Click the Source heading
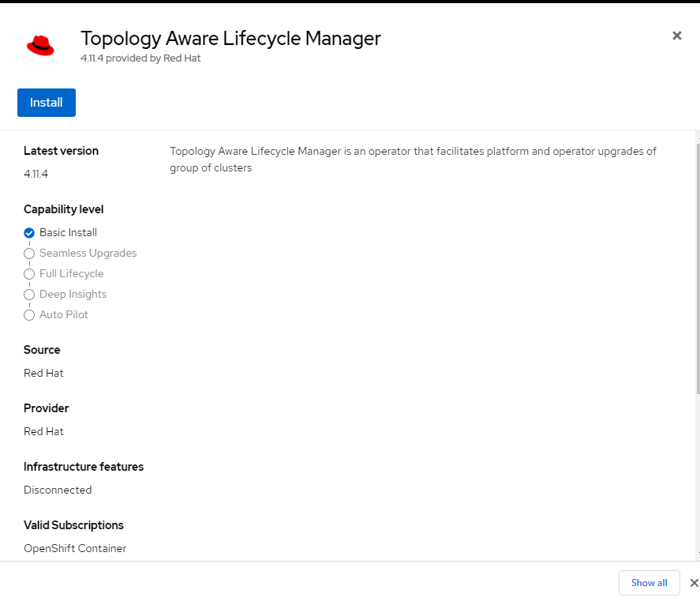This screenshot has height=605, width=700. pos(42,350)
